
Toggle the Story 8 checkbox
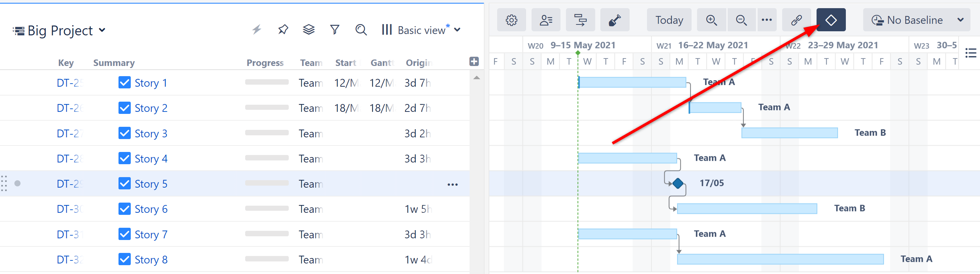tap(124, 259)
